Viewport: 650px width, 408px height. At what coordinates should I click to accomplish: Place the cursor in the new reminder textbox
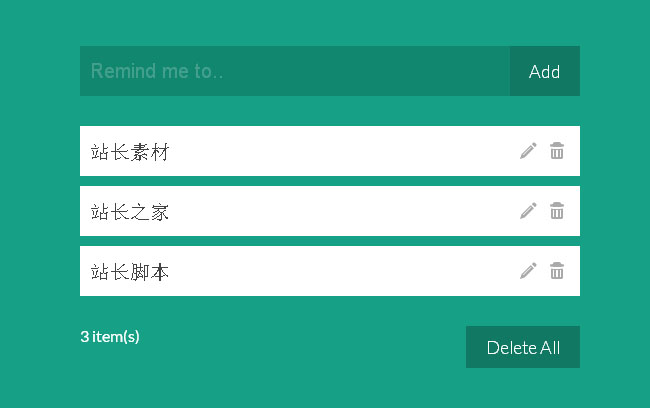[x=294, y=71]
